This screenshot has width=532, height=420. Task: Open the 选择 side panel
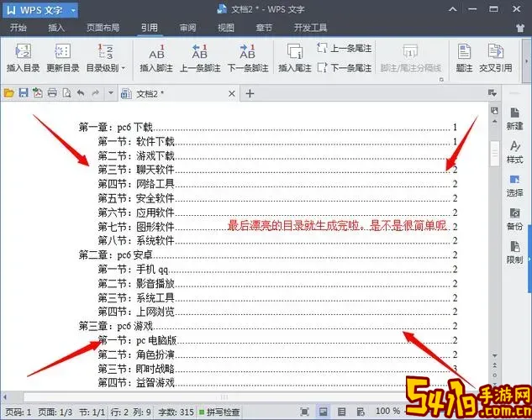pyautogui.click(x=514, y=186)
